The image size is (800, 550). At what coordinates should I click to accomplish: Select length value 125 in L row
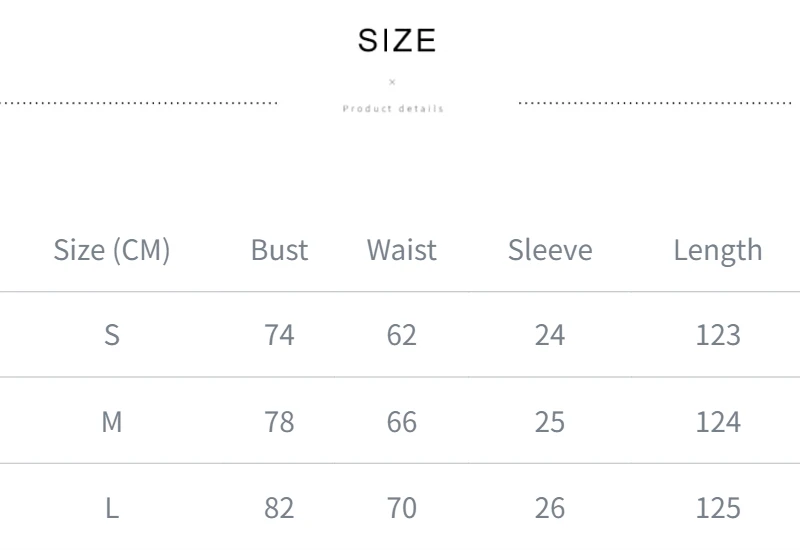point(717,508)
